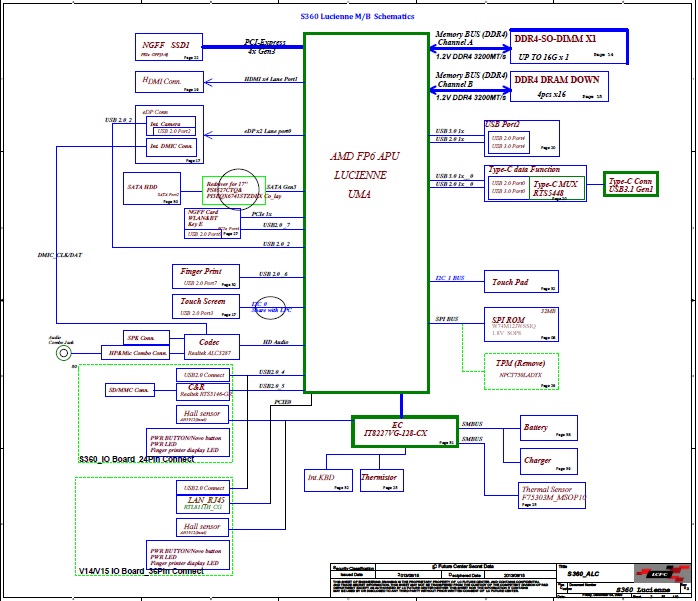The height and width of the screenshot is (601, 698).
Task: Click the Int.KBD block
Action: pyautogui.click(x=328, y=480)
